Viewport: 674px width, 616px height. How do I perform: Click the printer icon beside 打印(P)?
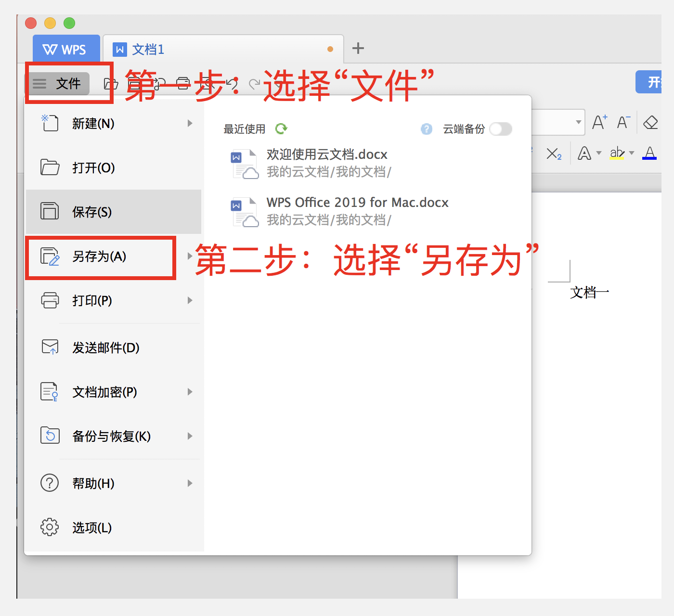[50, 300]
